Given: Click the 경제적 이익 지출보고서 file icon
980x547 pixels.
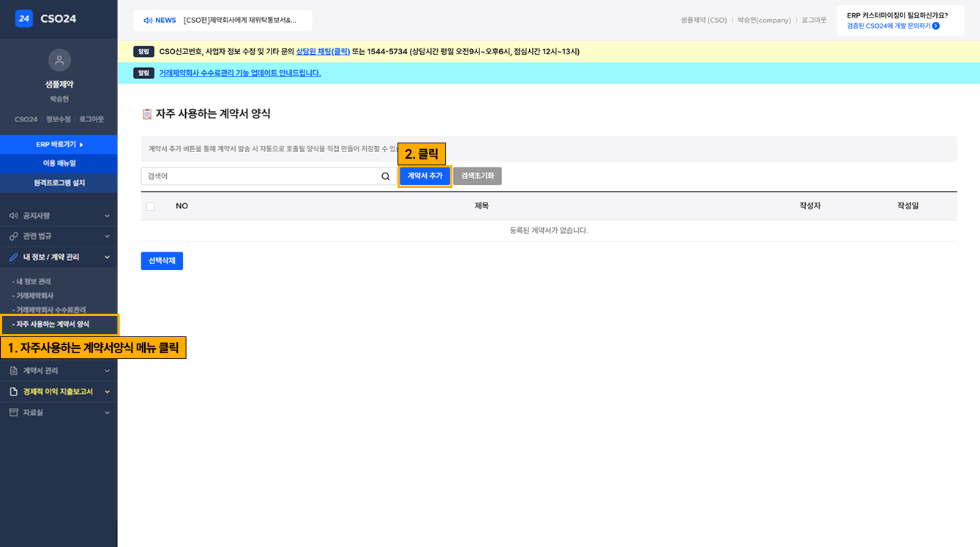Looking at the screenshot, I should (x=13, y=392).
